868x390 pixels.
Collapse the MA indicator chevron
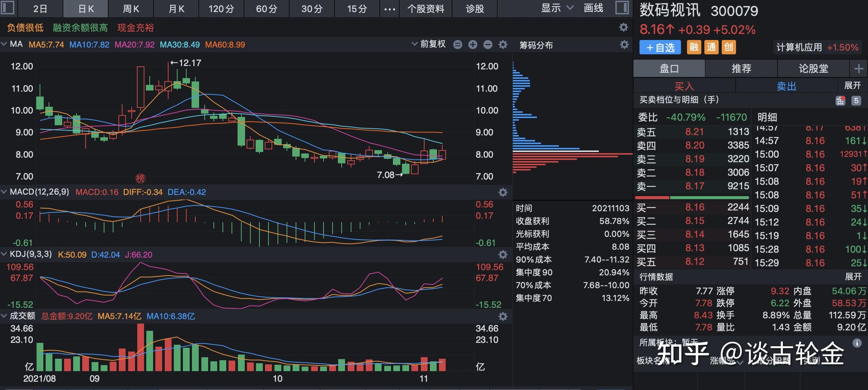tap(4, 44)
